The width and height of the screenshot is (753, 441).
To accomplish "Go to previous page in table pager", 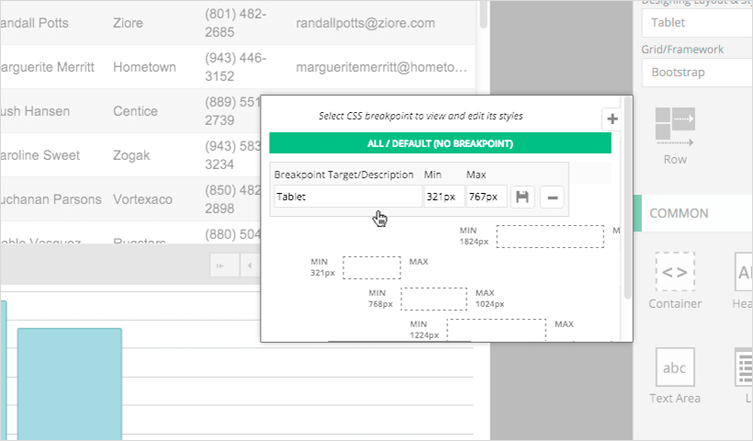I will pyautogui.click(x=250, y=266).
